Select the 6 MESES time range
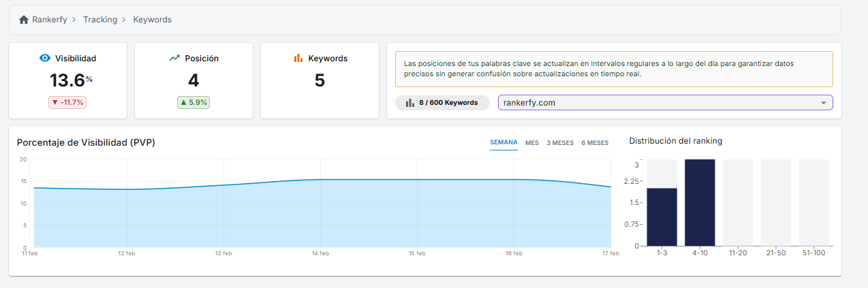Screen dimensions: 868x288 click(595, 143)
